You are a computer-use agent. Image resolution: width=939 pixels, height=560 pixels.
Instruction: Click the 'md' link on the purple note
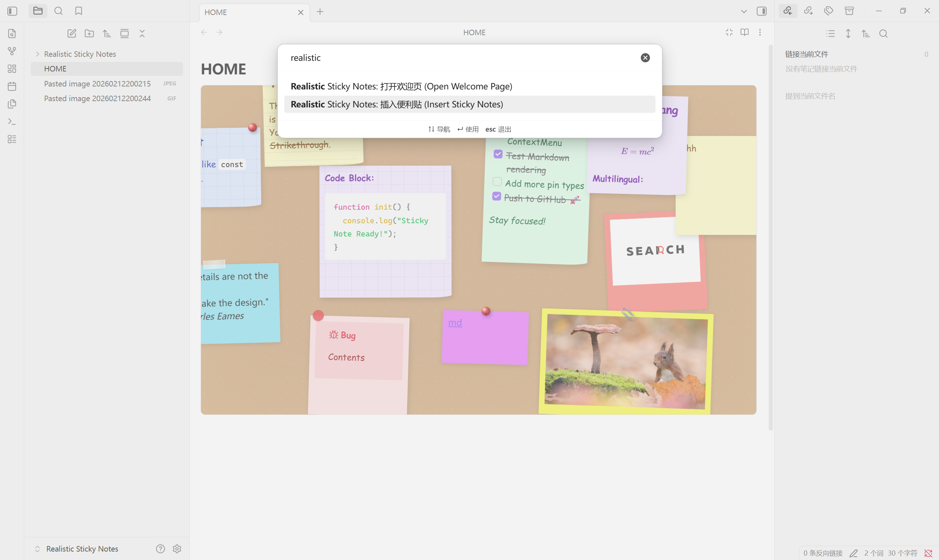tap(454, 323)
